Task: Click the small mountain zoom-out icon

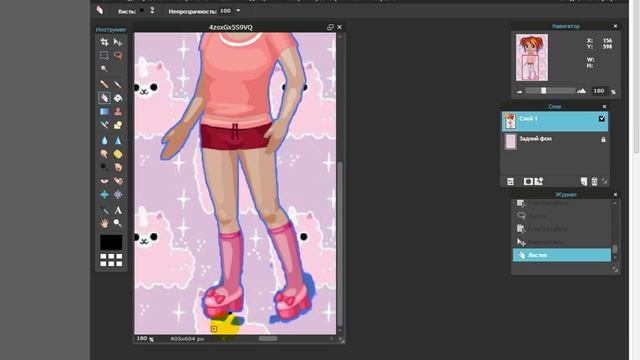Action: coord(520,91)
